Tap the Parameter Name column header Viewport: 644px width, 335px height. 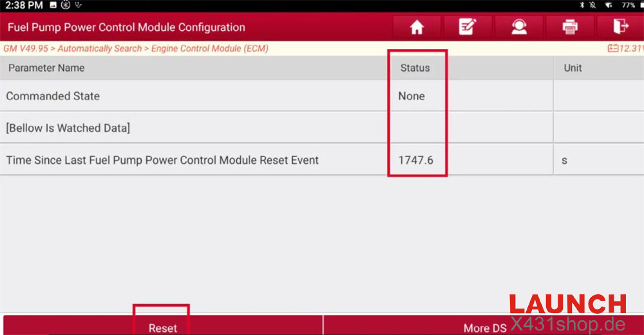coord(46,68)
